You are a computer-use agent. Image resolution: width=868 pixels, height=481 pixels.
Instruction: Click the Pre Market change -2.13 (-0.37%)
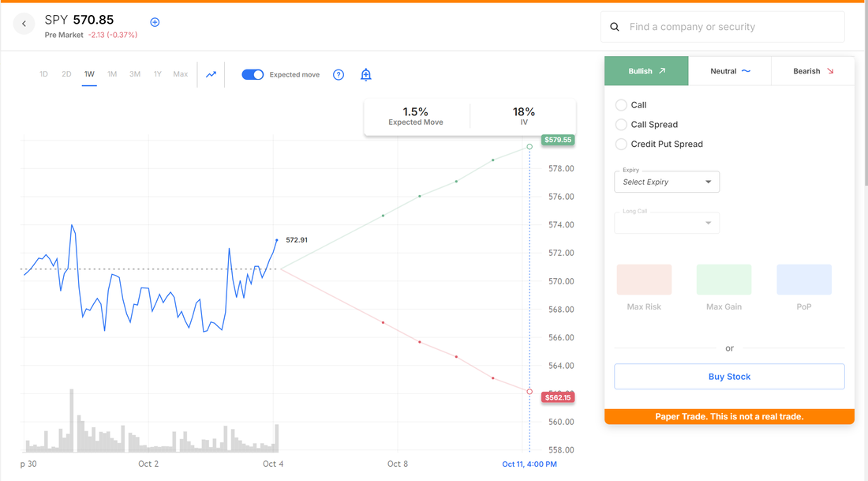tap(113, 35)
